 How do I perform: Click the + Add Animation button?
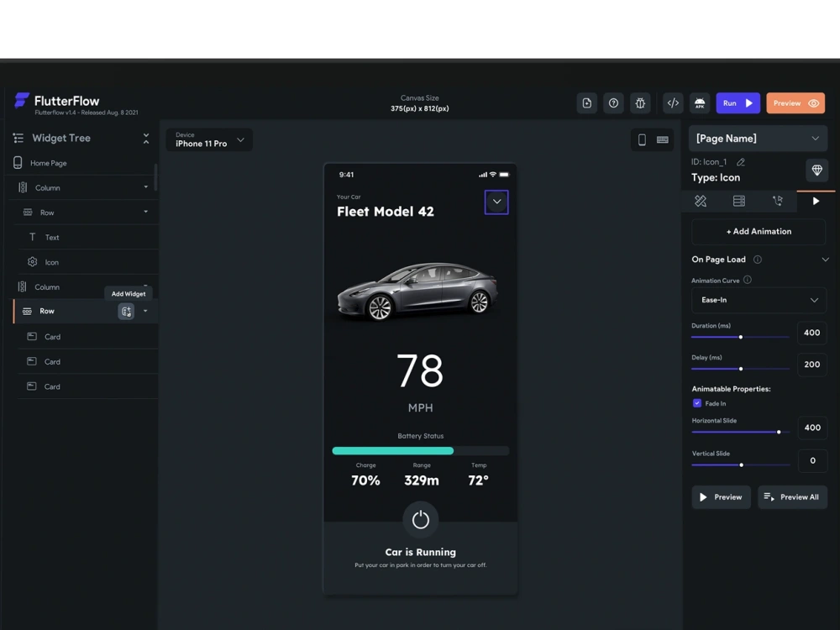click(x=758, y=231)
